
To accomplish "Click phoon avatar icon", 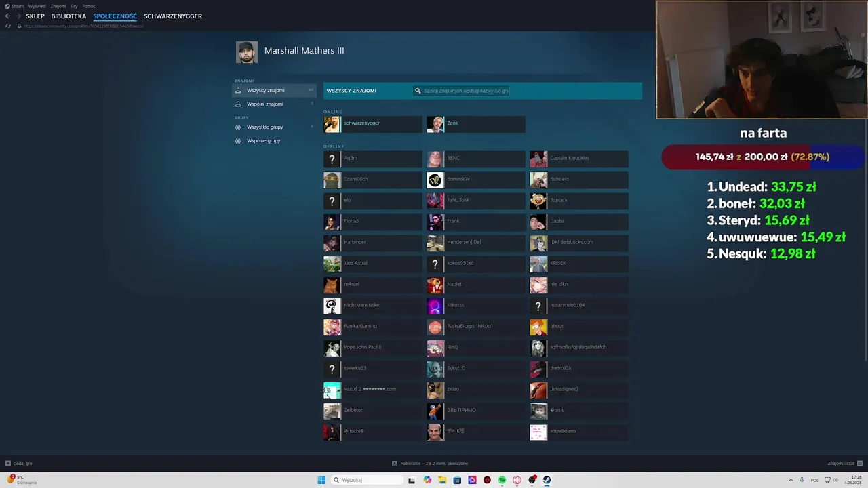I will 538,327.
